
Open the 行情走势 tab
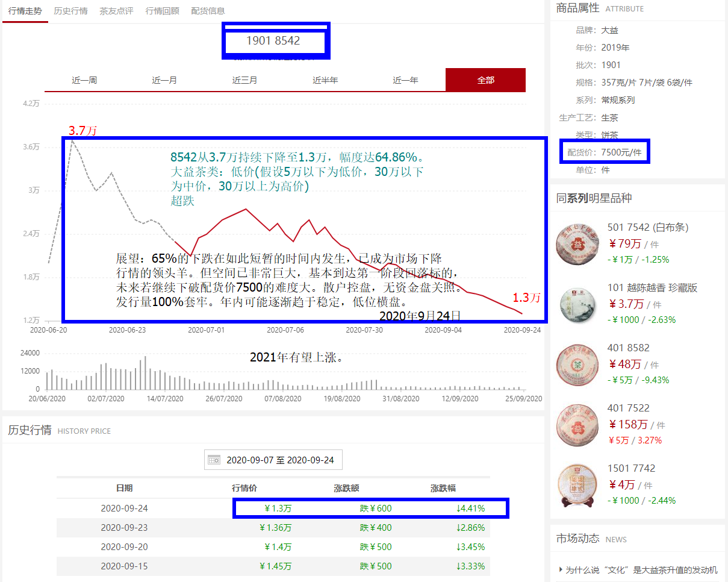click(x=25, y=11)
